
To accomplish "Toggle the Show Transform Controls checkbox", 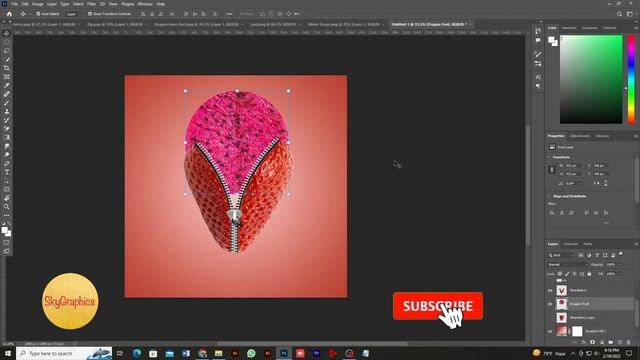I will [90, 14].
